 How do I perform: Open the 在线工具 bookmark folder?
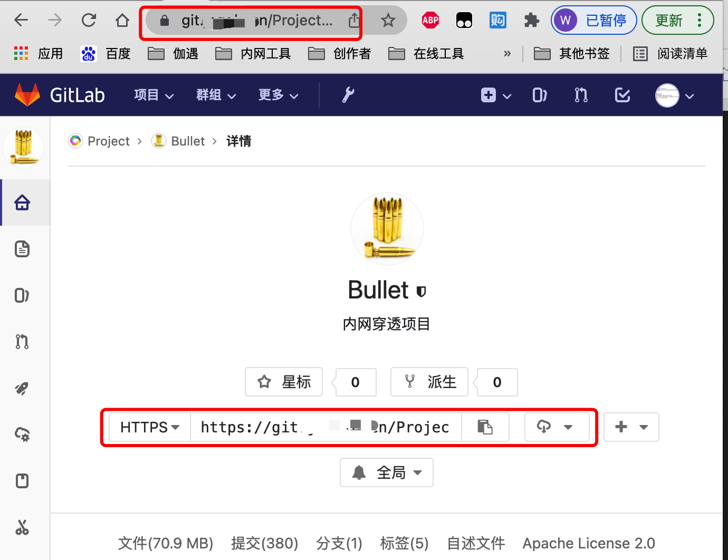426,53
